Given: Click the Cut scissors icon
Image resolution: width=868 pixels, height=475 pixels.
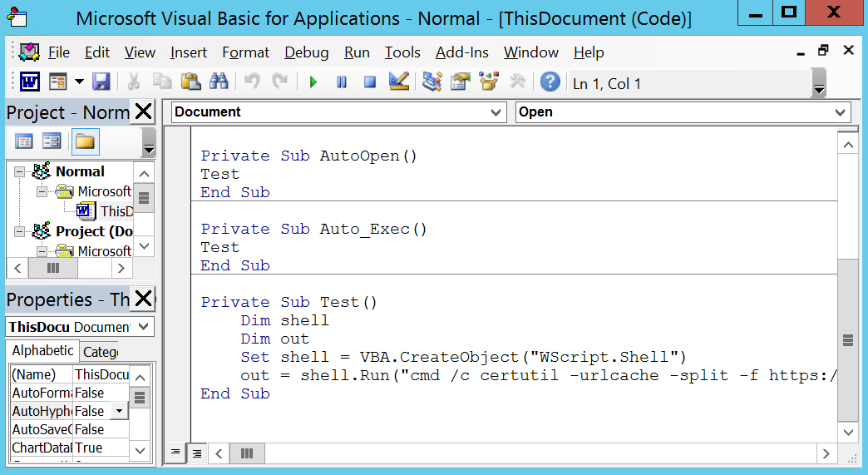Looking at the screenshot, I should point(133,83).
